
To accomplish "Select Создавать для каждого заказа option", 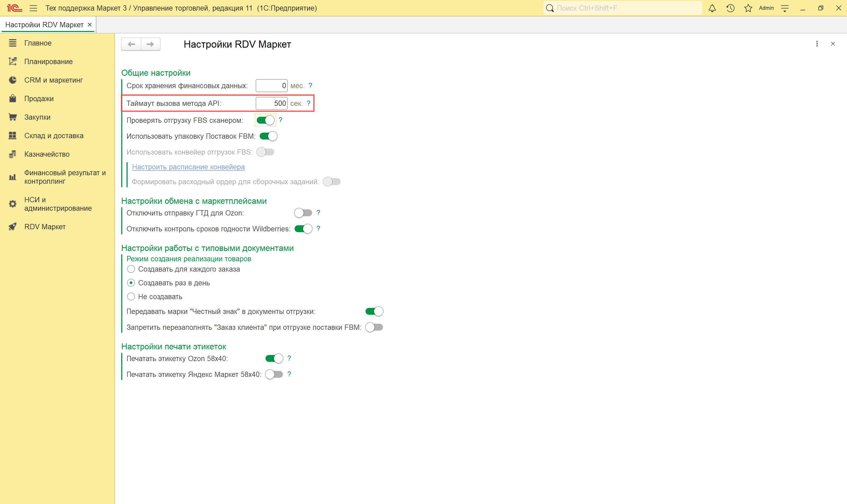I will pos(131,269).
